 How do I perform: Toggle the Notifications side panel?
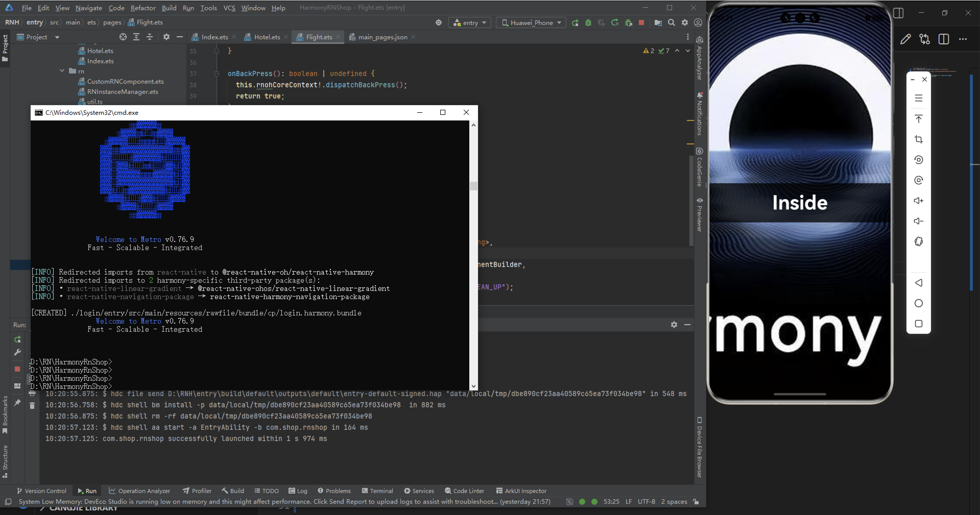[699, 114]
